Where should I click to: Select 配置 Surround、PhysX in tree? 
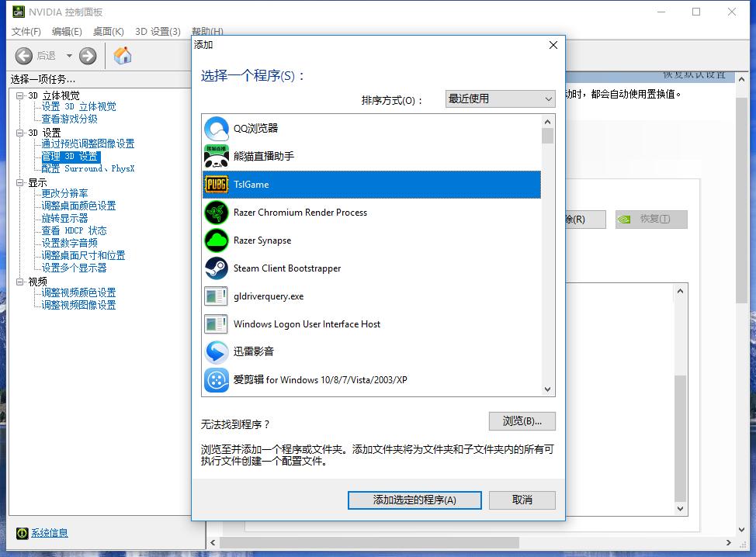[88, 168]
